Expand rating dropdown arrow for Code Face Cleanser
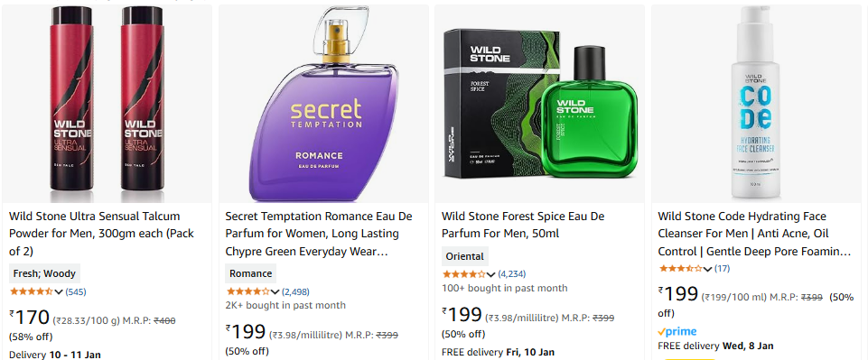The height and width of the screenshot is (360, 868). click(x=707, y=269)
